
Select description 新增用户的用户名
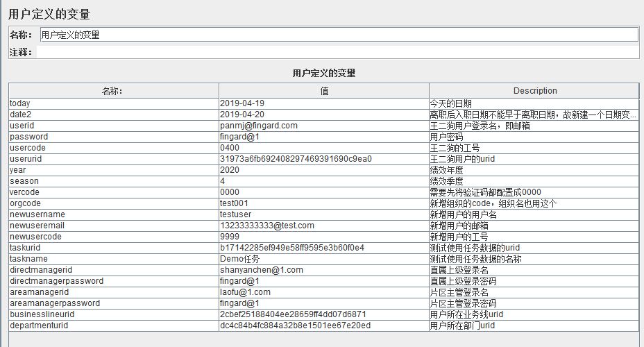tap(534, 214)
